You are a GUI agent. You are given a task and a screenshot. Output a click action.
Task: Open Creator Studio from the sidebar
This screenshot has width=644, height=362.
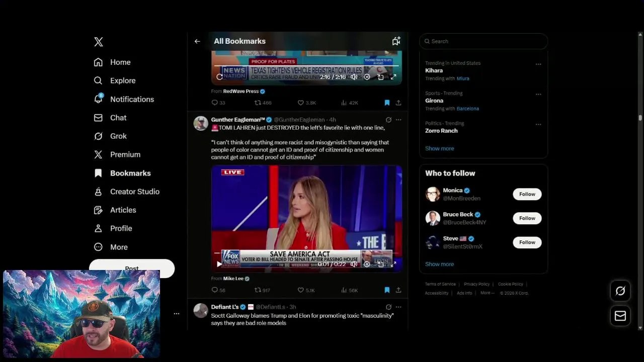[127, 192]
